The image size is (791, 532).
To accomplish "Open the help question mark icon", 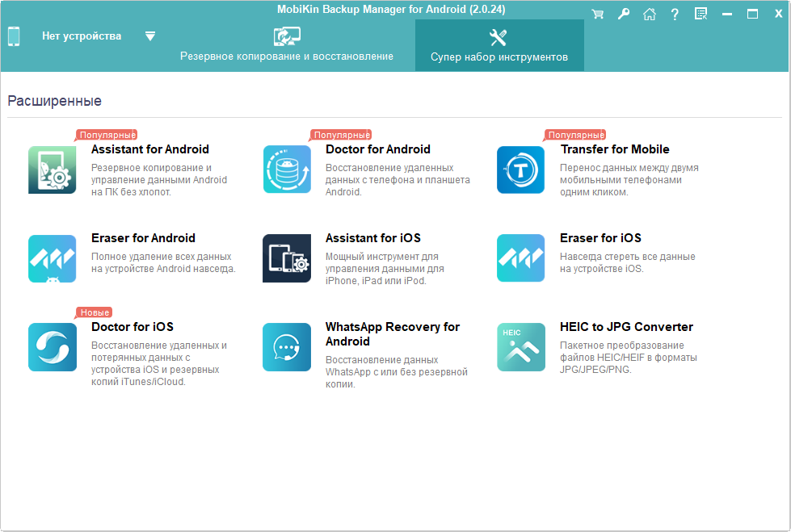I will pos(675,14).
